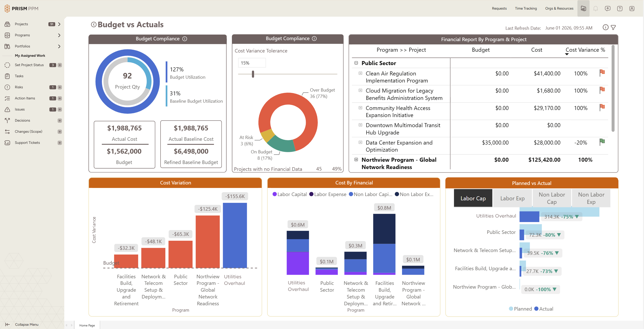Expand Northview Program - Global Network Readiness group
The height and width of the screenshot is (329, 644).
click(356, 159)
